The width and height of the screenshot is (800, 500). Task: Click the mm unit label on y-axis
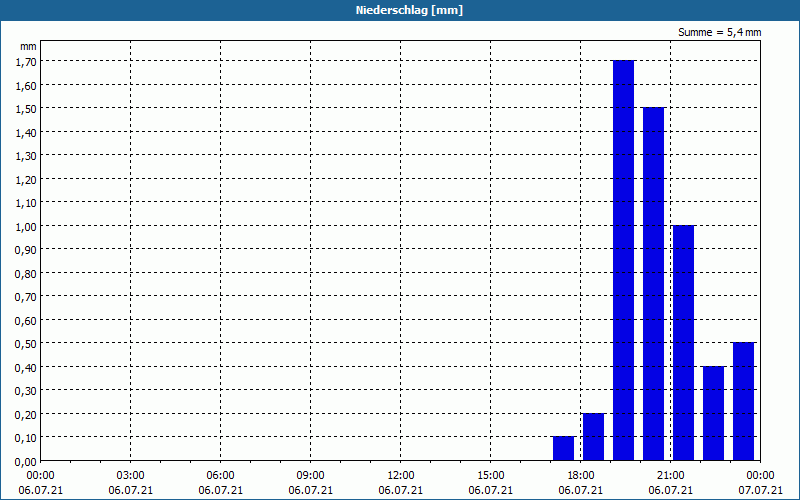tap(28, 46)
